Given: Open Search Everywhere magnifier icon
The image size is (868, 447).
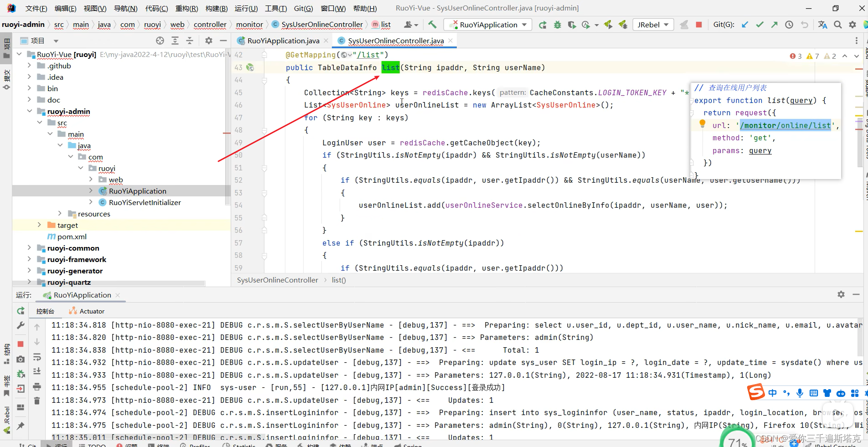Looking at the screenshot, I should pos(838,25).
